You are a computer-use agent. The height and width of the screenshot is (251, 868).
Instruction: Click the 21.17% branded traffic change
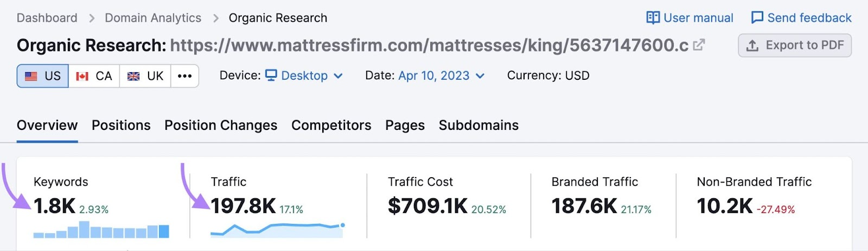point(636,210)
